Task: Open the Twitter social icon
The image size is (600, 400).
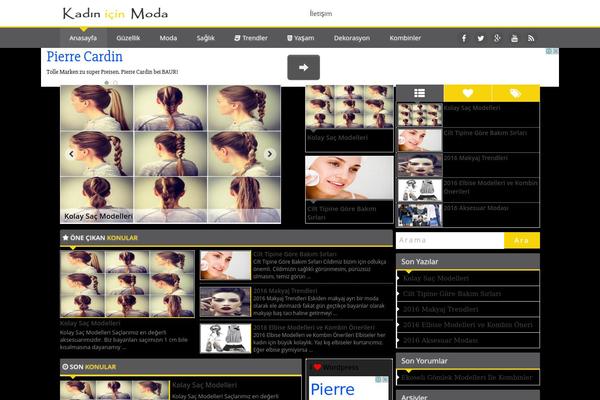Action: click(481, 38)
